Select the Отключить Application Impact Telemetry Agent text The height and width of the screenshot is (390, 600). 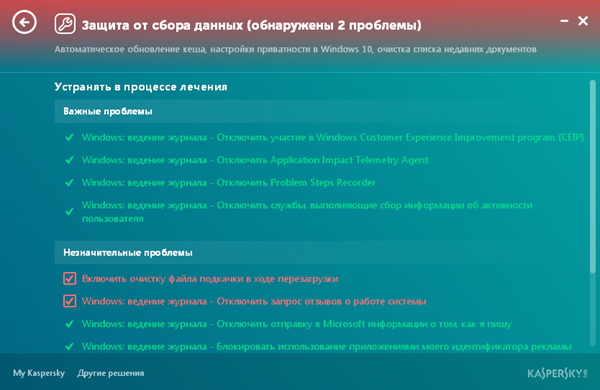click(255, 160)
